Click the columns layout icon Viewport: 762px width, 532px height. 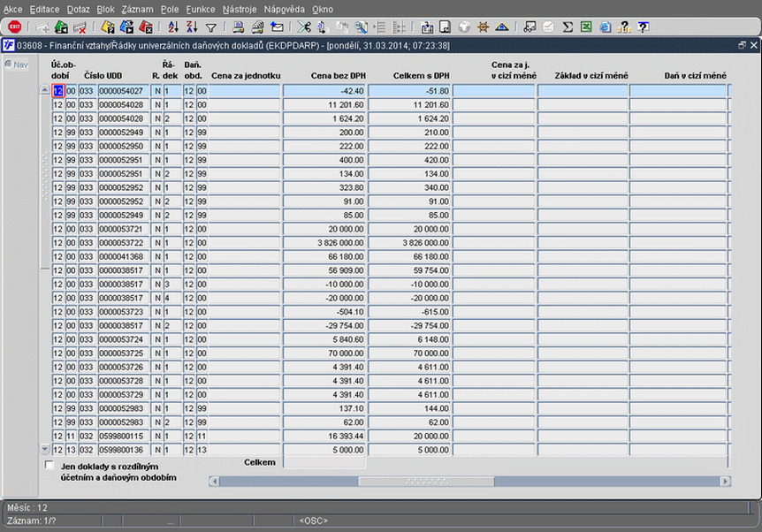pyautogui.click(x=399, y=27)
